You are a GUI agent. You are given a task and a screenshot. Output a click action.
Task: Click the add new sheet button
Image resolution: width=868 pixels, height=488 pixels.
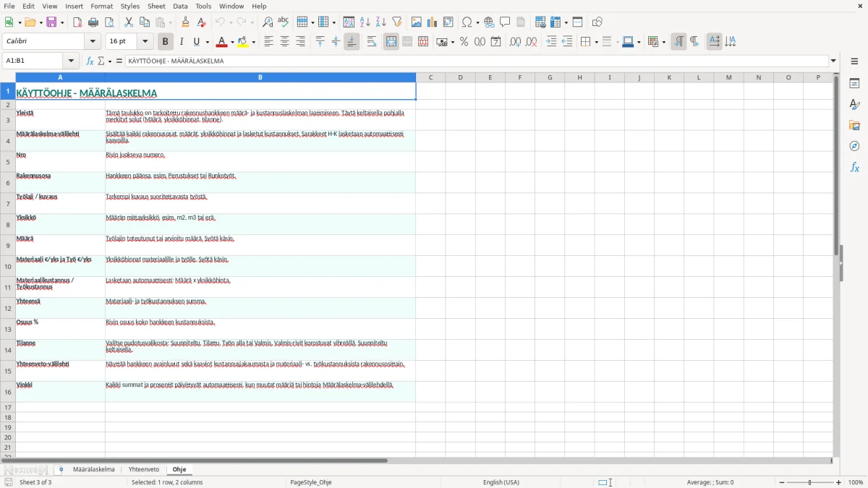tap(61, 470)
